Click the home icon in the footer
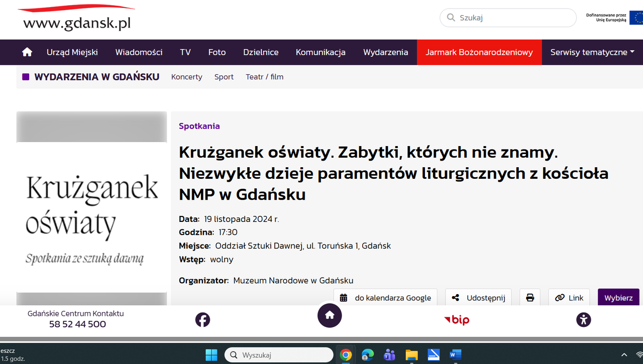The height and width of the screenshot is (364, 643). point(330,315)
